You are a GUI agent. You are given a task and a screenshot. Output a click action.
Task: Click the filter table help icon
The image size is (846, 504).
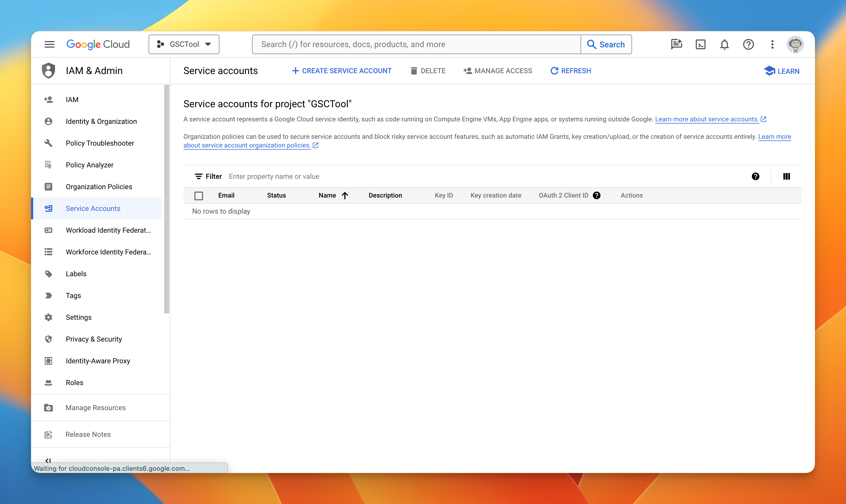tap(755, 176)
